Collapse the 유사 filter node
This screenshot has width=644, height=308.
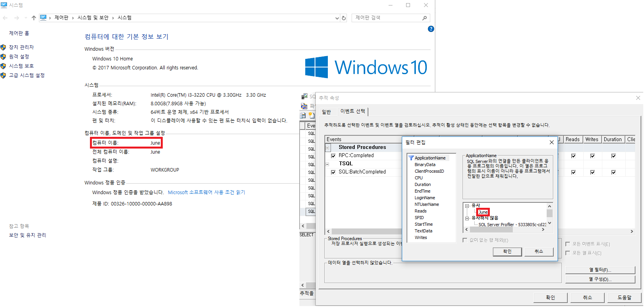pyautogui.click(x=467, y=205)
